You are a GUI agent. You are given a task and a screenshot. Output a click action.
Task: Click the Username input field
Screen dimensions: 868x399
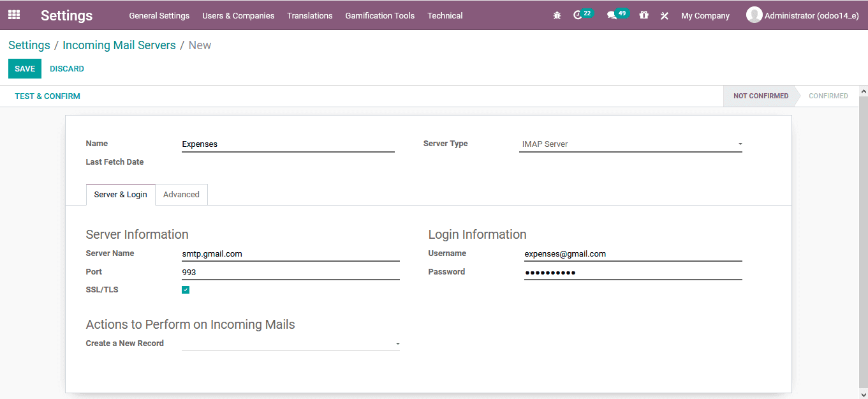[x=633, y=254]
